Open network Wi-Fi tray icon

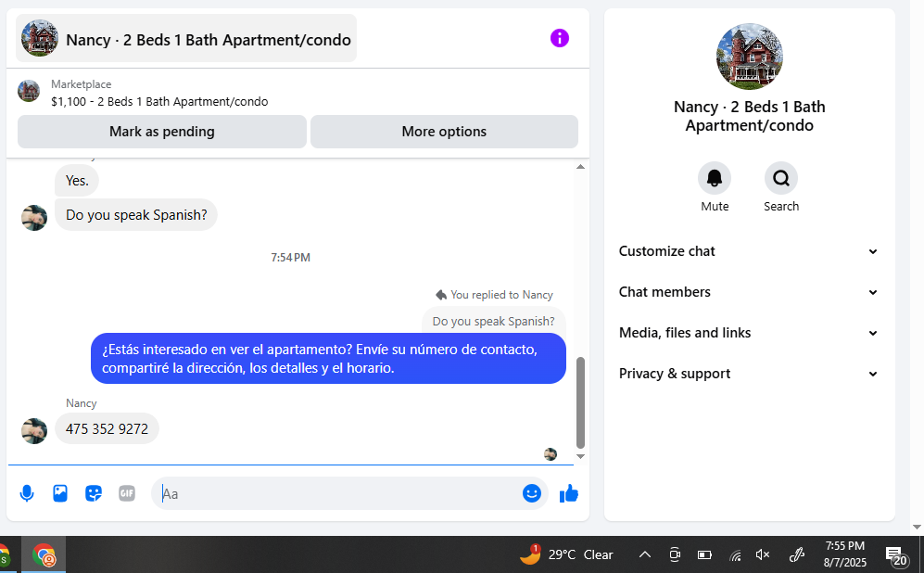pos(734,554)
